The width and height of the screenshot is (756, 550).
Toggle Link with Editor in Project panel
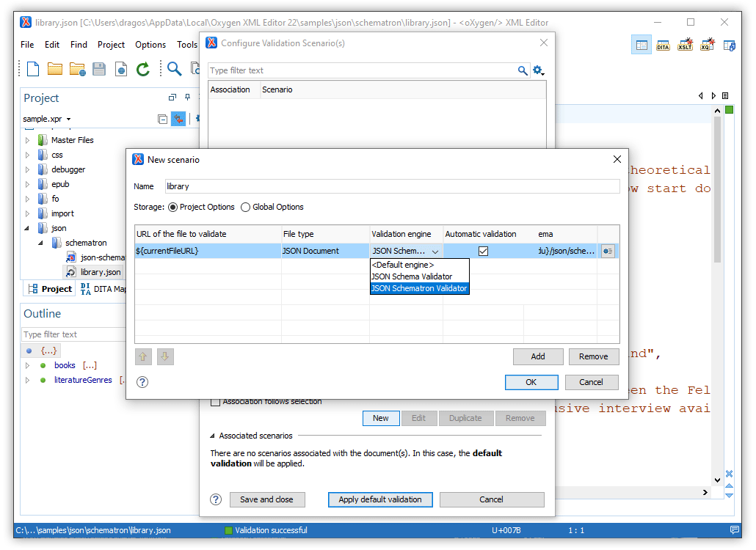[x=178, y=119]
